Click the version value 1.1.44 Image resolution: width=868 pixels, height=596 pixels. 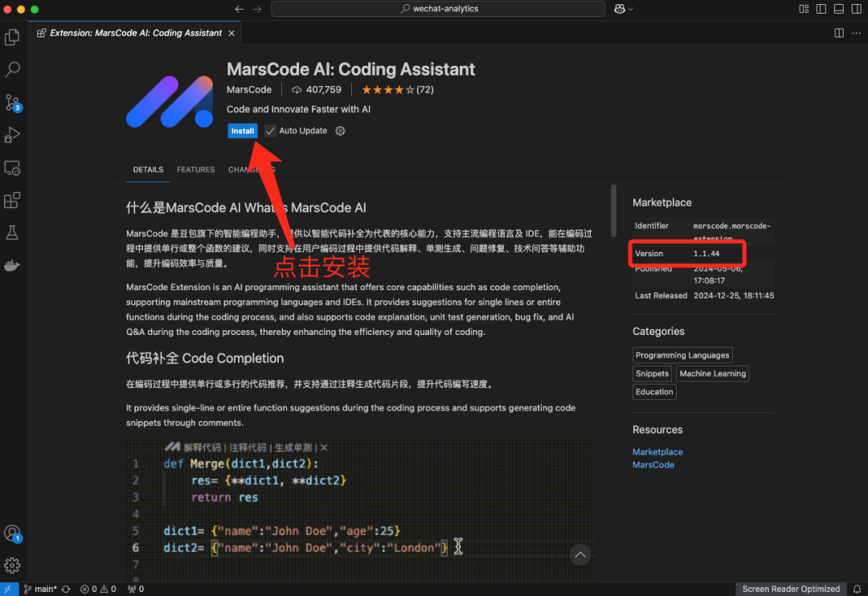click(706, 254)
